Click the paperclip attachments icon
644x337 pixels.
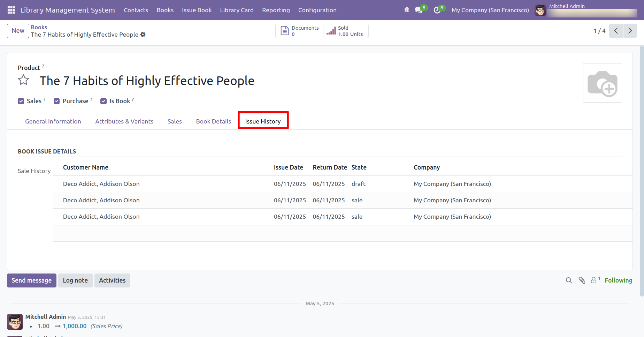582,280
